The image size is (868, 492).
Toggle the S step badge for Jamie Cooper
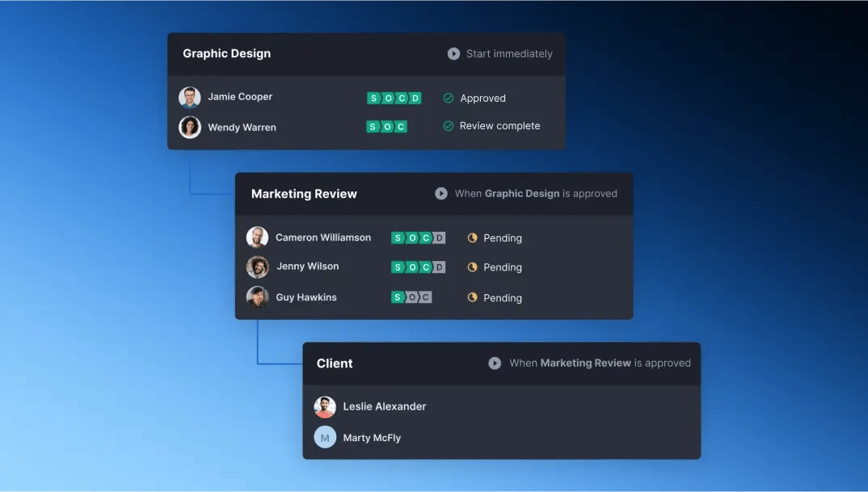pos(373,98)
